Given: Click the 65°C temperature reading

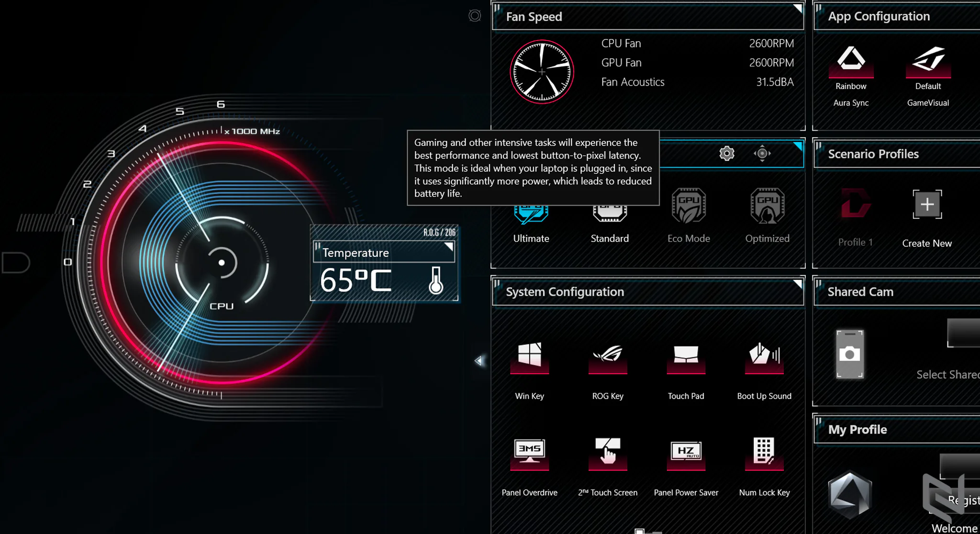Looking at the screenshot, I should (356, 280).
